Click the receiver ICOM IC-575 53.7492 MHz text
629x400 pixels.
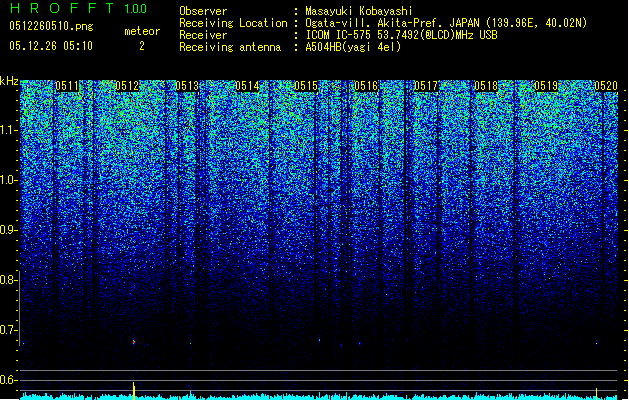[x=401, y=35]
